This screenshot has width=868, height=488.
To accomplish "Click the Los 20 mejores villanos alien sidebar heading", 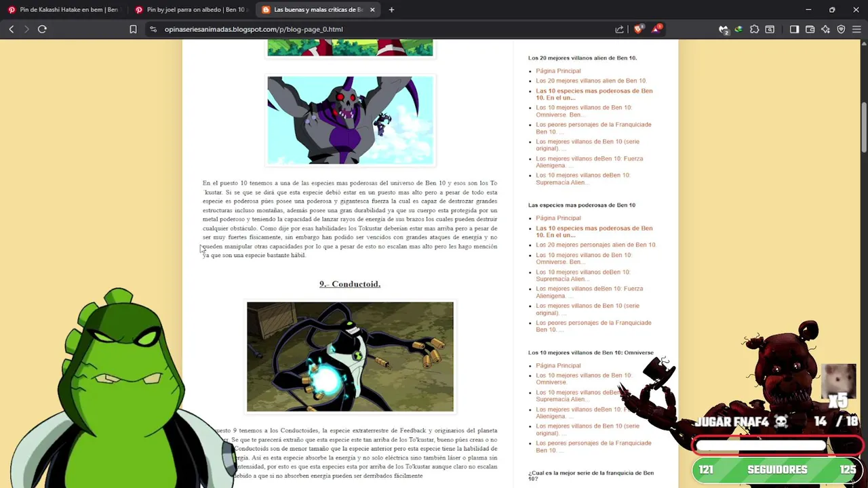I will [x=583, y=58].
